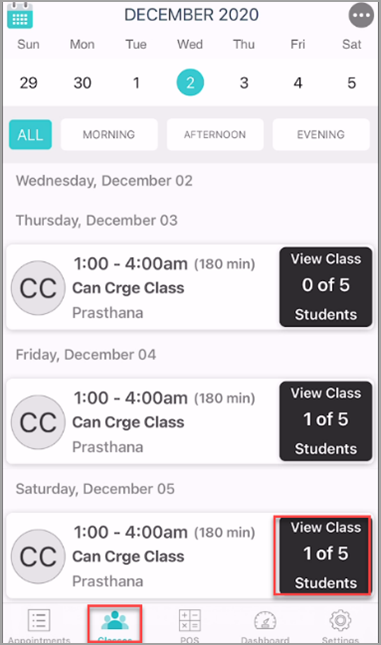Select Thursday 3 in week strip

(x=244, y=83)
